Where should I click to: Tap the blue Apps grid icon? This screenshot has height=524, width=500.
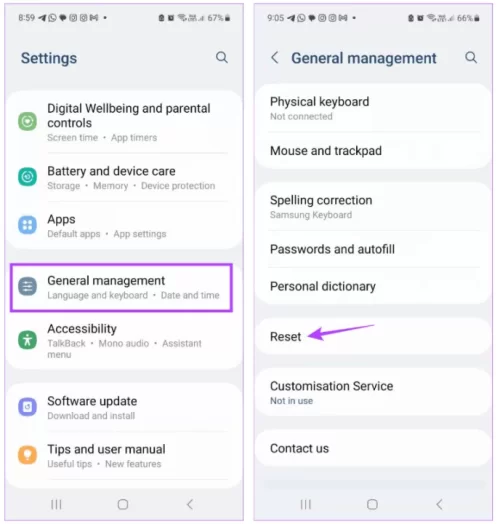[x=27, y=225]
